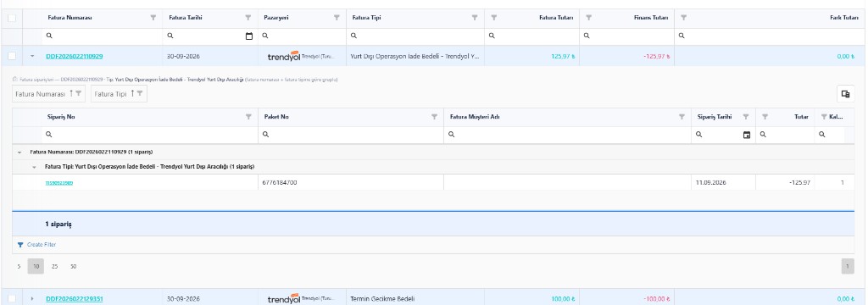The height and width of the screenshot is (305, 868).
Task: Expand the DDF2026022129351 invoice row
Action: [32, 299]
